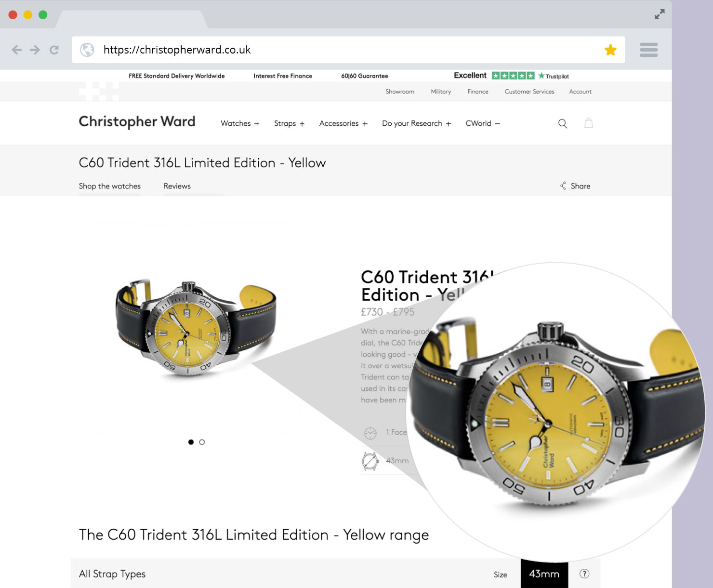Expand the Watches menu
This screenshot has height=588, width=713.
240,123
